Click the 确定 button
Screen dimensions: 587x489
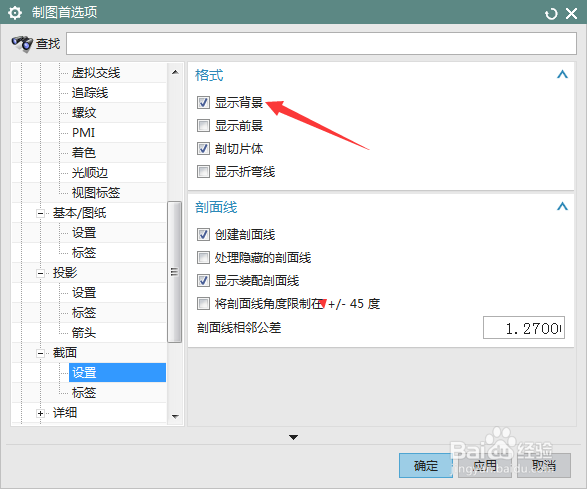[x=426, y=465]
